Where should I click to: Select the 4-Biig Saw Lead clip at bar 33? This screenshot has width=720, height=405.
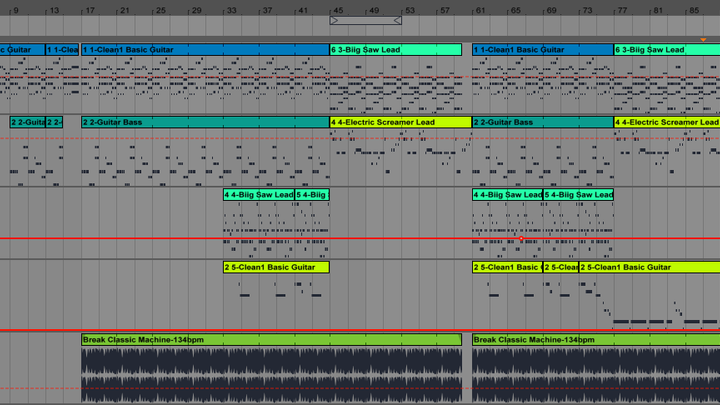point(258,194)
